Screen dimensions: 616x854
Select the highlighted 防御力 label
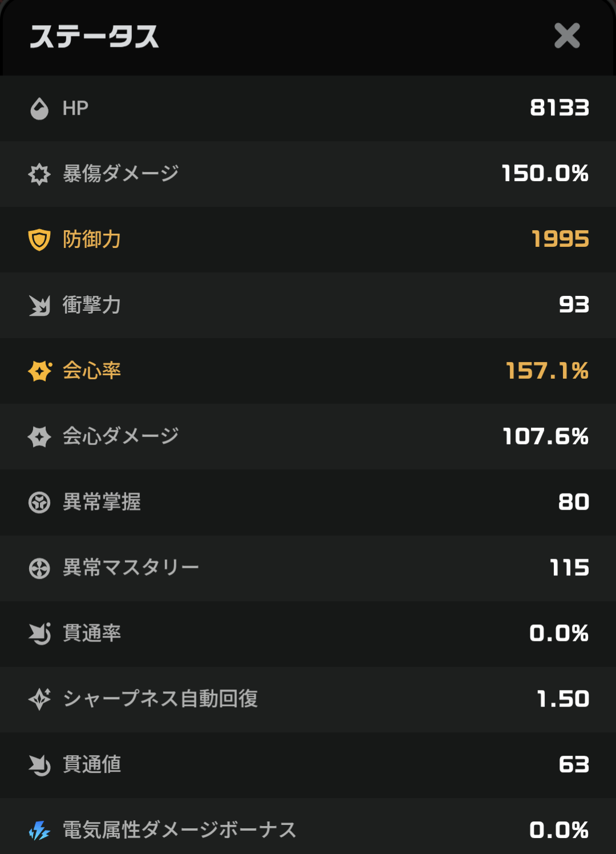pos(92,239)
